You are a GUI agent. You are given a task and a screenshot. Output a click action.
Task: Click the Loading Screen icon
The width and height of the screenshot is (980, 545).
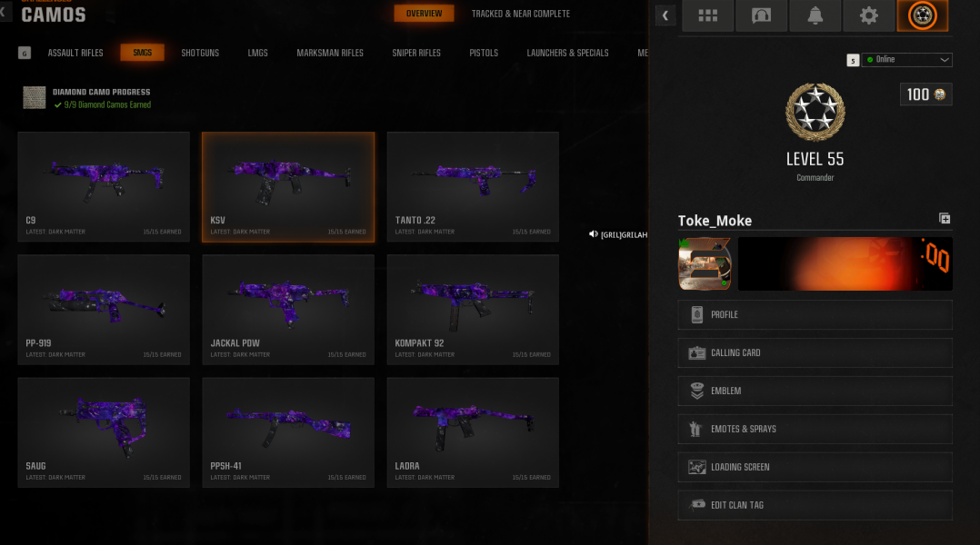point(697,467)
